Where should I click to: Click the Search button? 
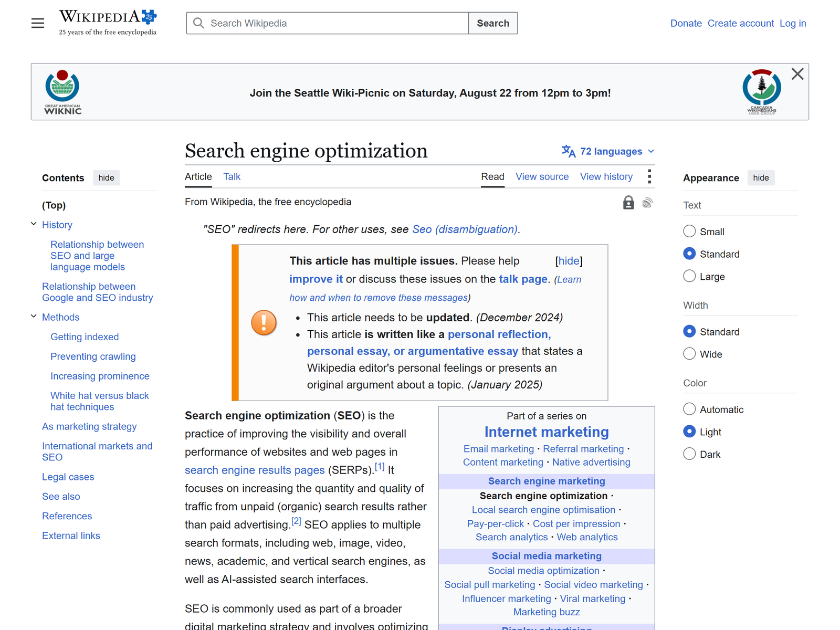pos(493,23)
